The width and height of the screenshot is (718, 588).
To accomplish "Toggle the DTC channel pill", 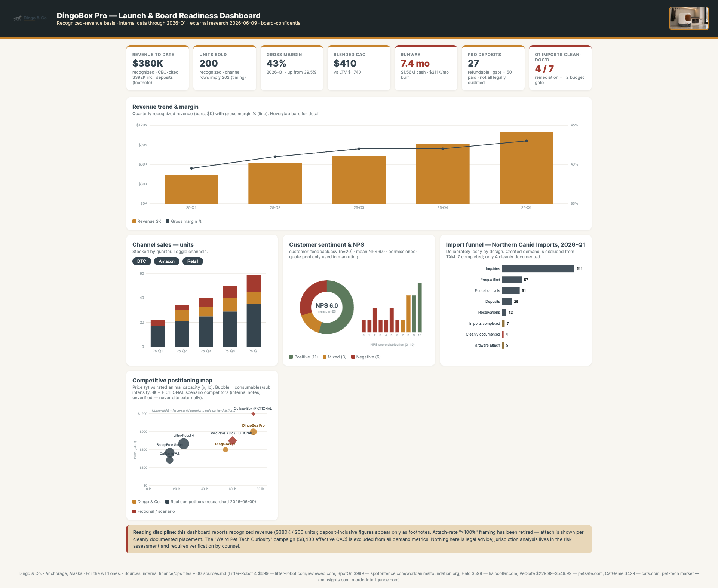I will pos(141,261).
